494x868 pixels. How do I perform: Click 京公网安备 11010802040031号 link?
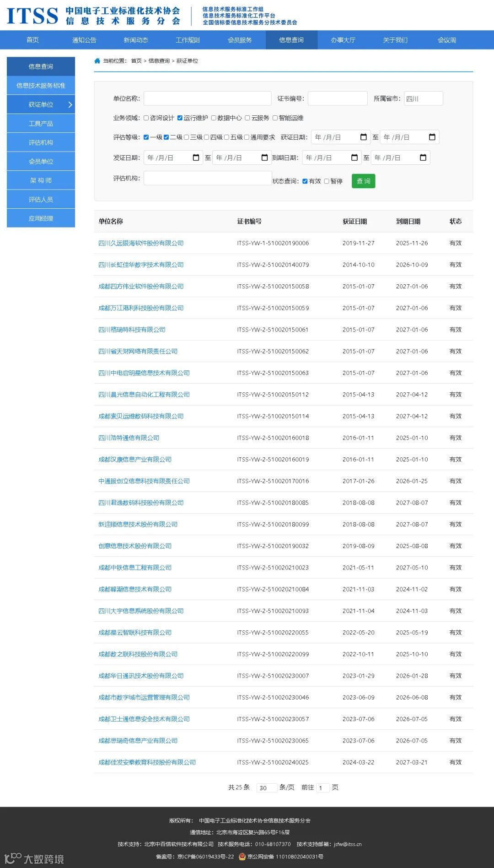[285, 857]
